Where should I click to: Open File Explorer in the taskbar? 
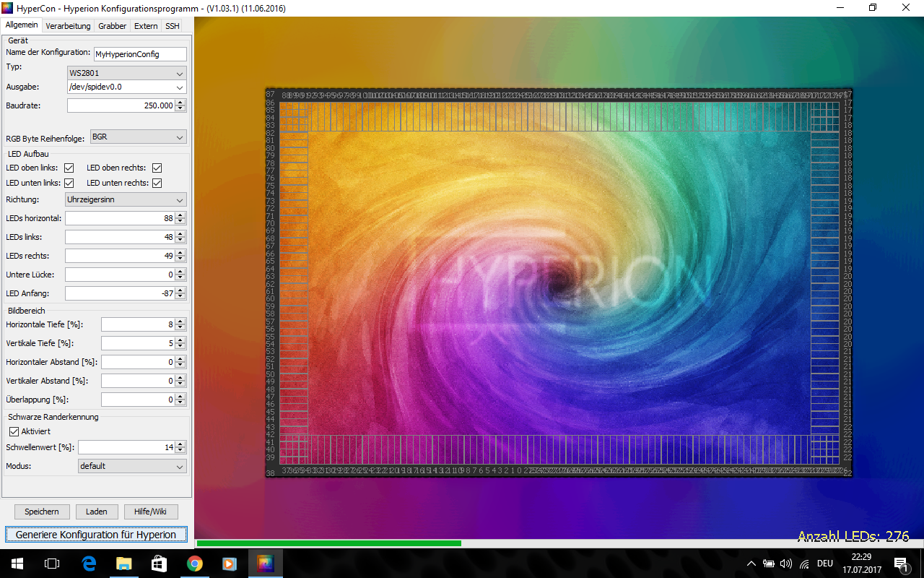tap(124, 564)
